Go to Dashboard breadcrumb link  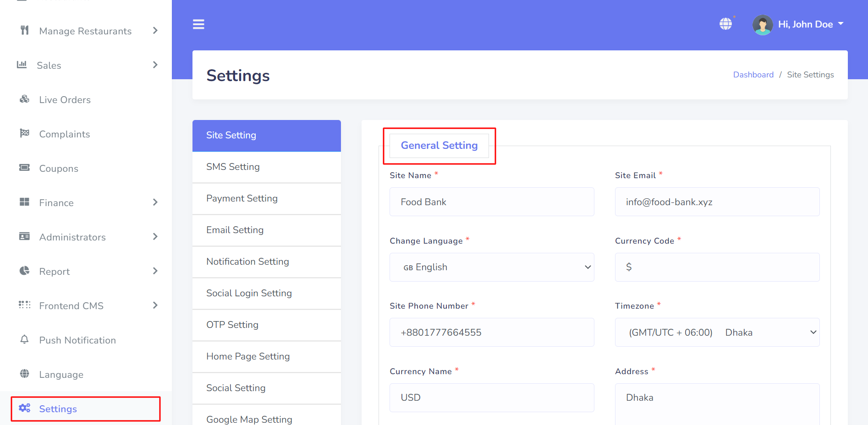click(x=753, y=75)
